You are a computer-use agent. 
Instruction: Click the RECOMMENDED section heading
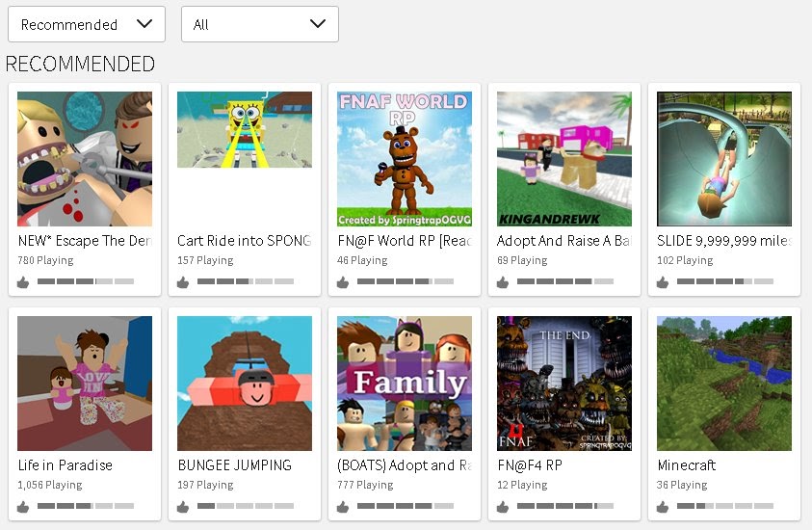click(x=80, y=64)
